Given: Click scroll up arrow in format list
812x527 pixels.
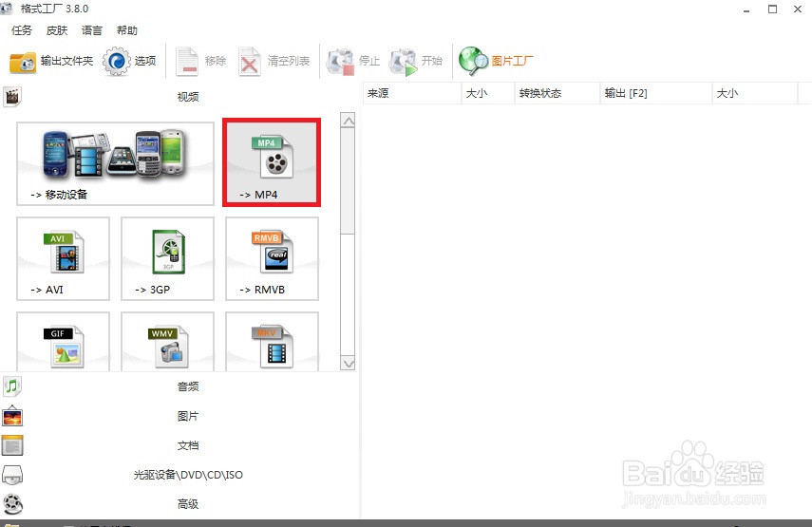Looking at the screenshot, I should (349, 120).
